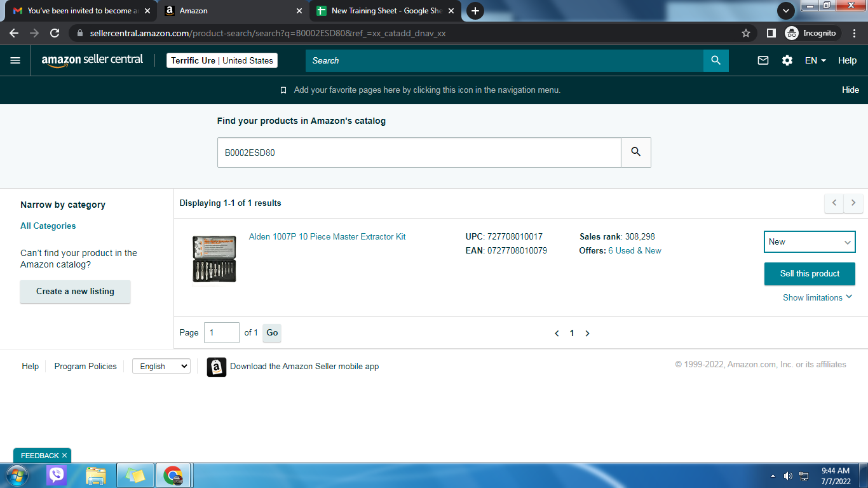Image resolution: width=868 pixels, height=488 pixels.
Task: Open Program Policies in the footer
Action: (x=86, y=367)
